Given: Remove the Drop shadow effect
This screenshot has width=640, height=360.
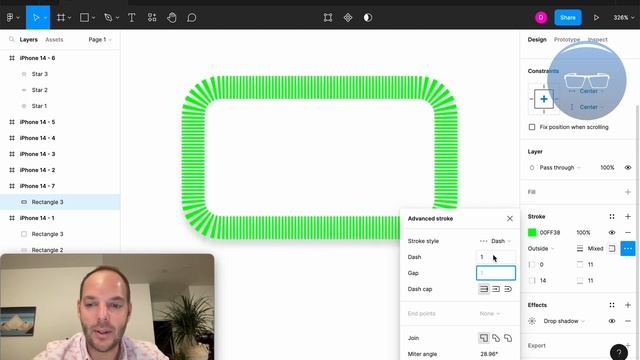Looking at the screenshot, I should 628,321.
